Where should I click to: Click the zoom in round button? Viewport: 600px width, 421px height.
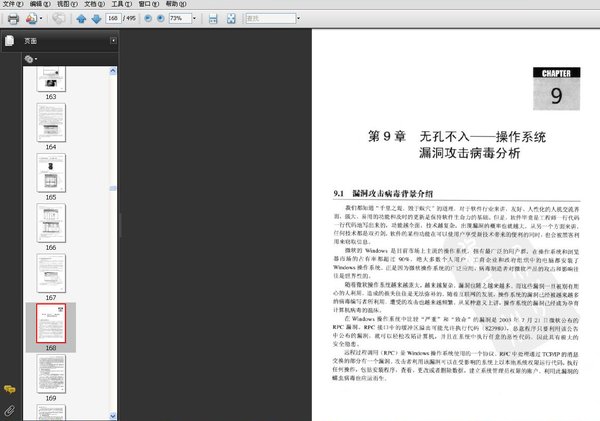point(161,18)
